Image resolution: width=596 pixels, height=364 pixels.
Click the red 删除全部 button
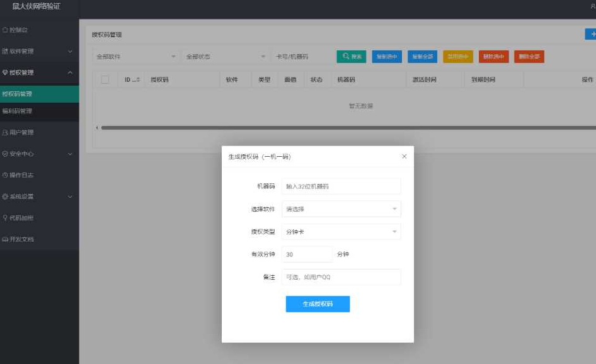529,57
